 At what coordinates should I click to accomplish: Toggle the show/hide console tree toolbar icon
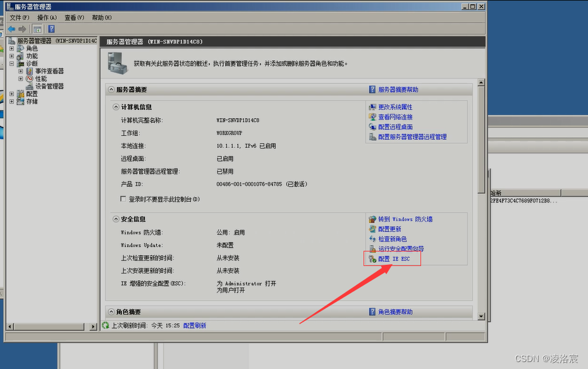tap(37, 29)
